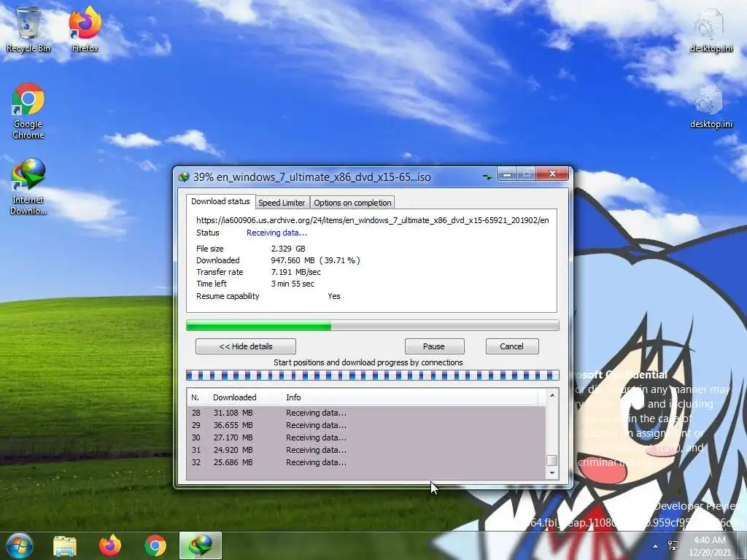The image size is (747, 560).
Task: Select connection row 29 with 36.655 MB
Action: (366, 425)
